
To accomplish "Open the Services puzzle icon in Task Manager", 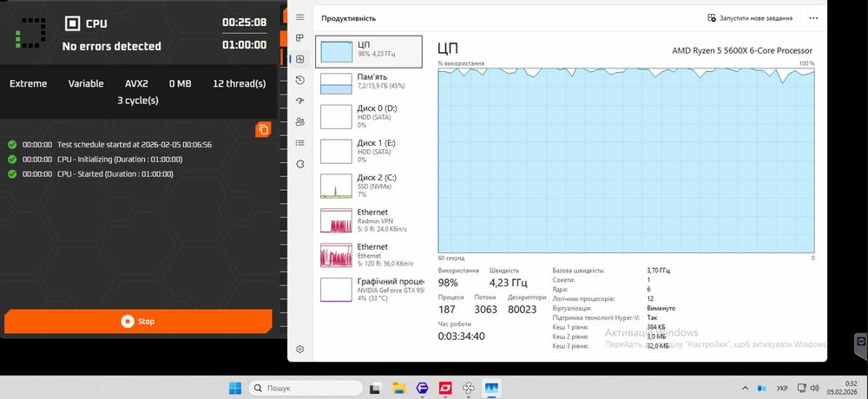I will click(300, 164).
